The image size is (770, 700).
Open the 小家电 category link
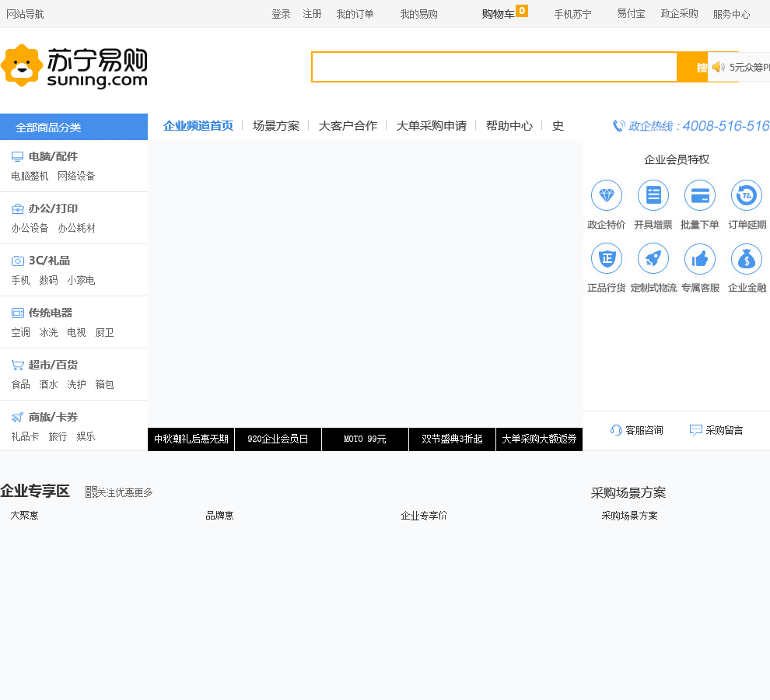(x=81, y=280)
